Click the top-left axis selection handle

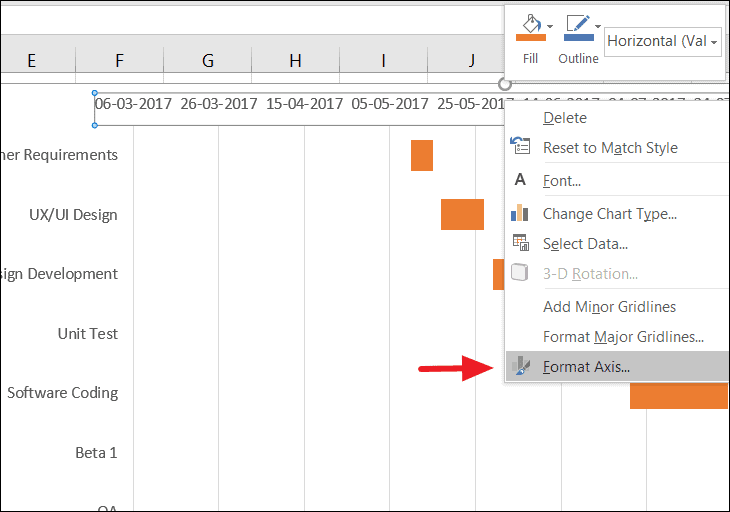[95, 93]
